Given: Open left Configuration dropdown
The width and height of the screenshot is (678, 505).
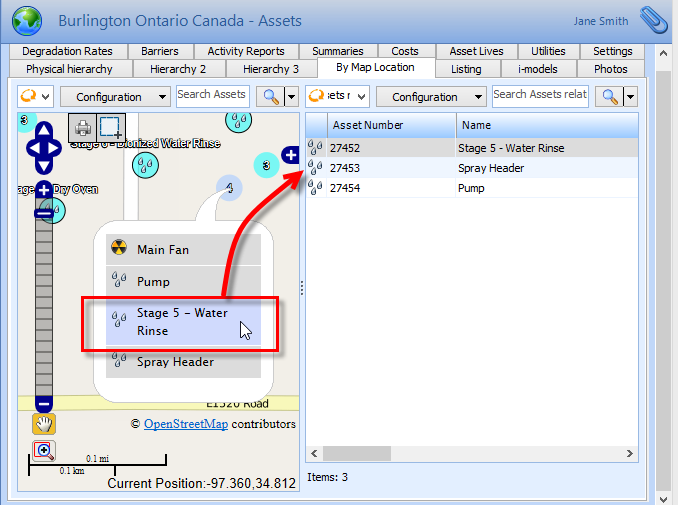Looking at the screenshot, I should (x=115, y=97).
